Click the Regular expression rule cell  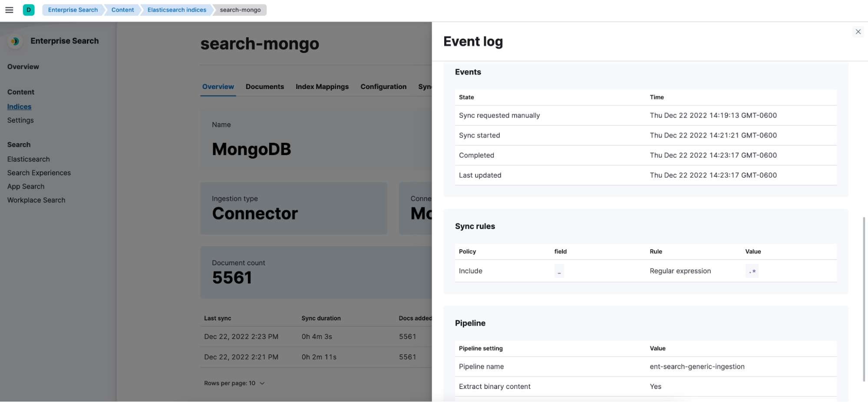pos(680,271)
